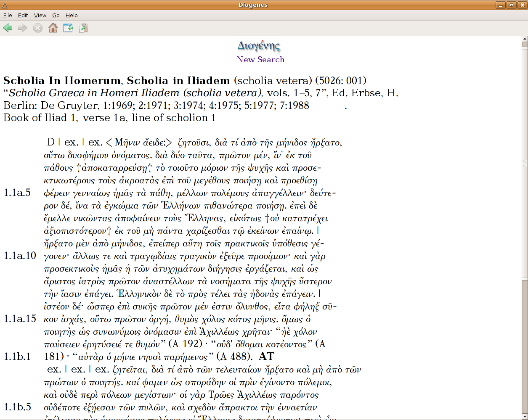Go back with the green arrow icon
The image size is (528, 420).
pos(8,28)
